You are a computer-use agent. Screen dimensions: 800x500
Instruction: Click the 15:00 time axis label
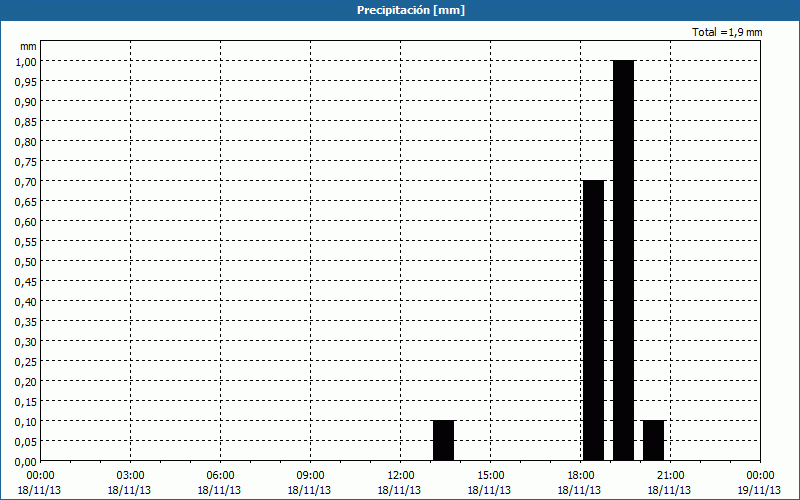pos(490,475)
